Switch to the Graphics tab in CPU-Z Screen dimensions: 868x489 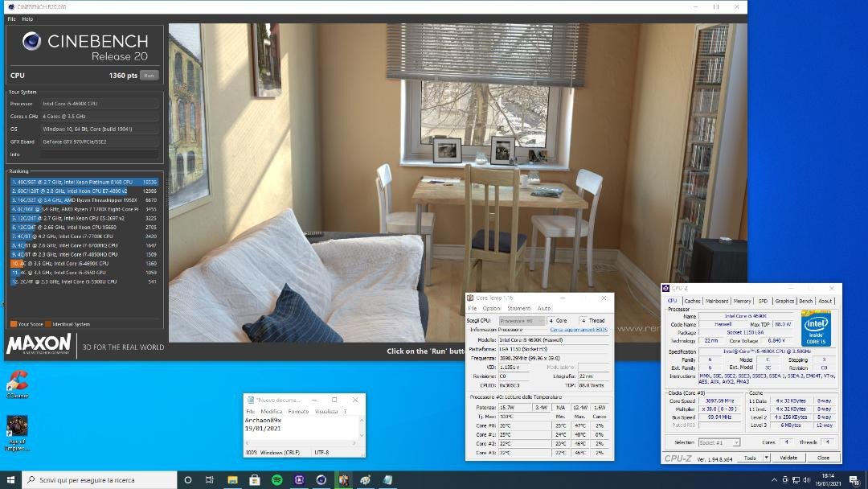784,302
